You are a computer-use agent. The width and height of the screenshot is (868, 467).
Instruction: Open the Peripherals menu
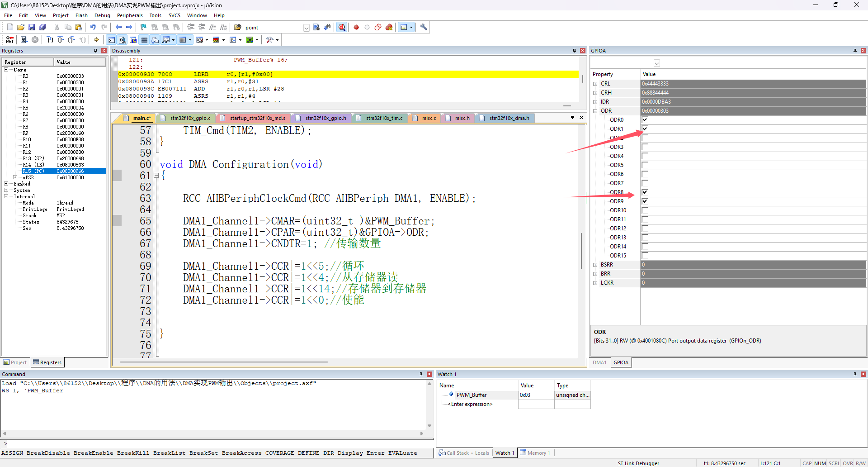coord(130,15)
